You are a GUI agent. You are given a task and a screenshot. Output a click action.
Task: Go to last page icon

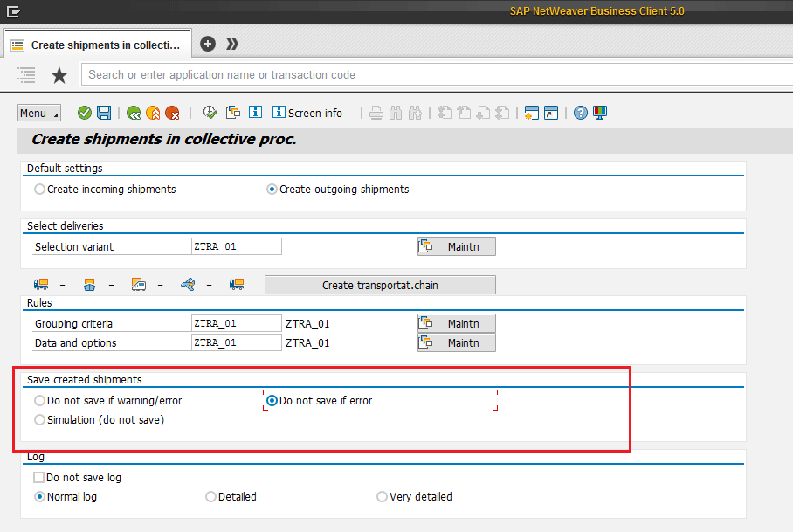[x=502, y=113]
